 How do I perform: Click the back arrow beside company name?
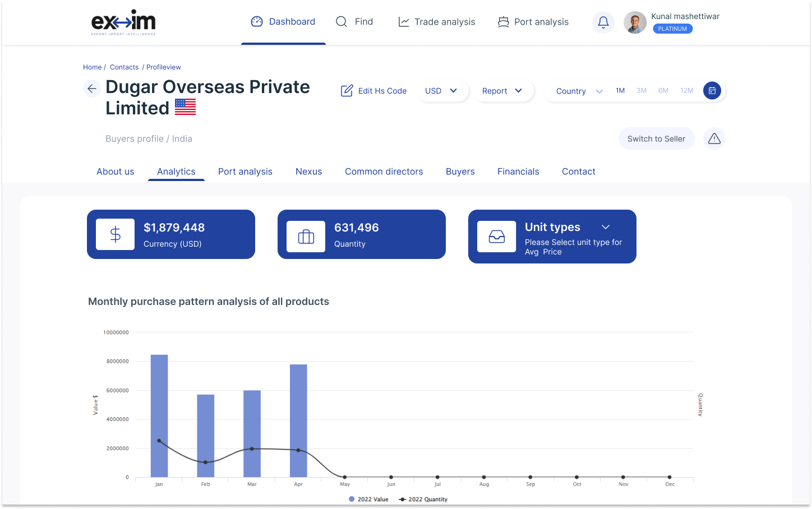click(x=92, y=89)
